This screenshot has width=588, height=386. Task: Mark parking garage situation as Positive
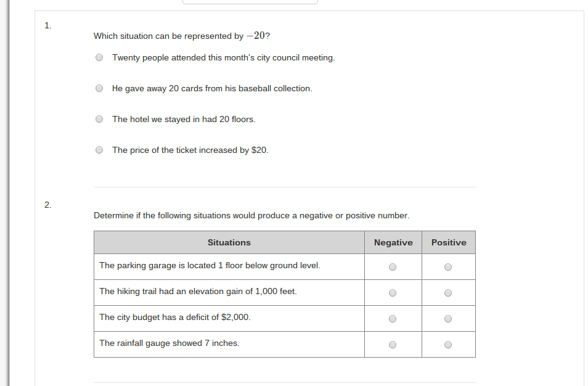point(447,267)
